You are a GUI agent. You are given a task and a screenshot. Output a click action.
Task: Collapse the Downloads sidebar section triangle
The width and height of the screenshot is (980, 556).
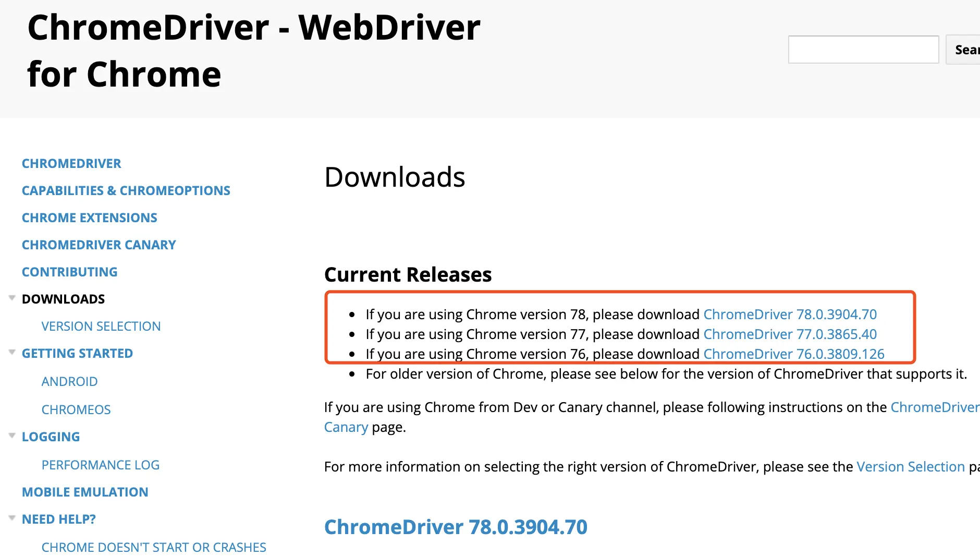[x=12, y=298]
